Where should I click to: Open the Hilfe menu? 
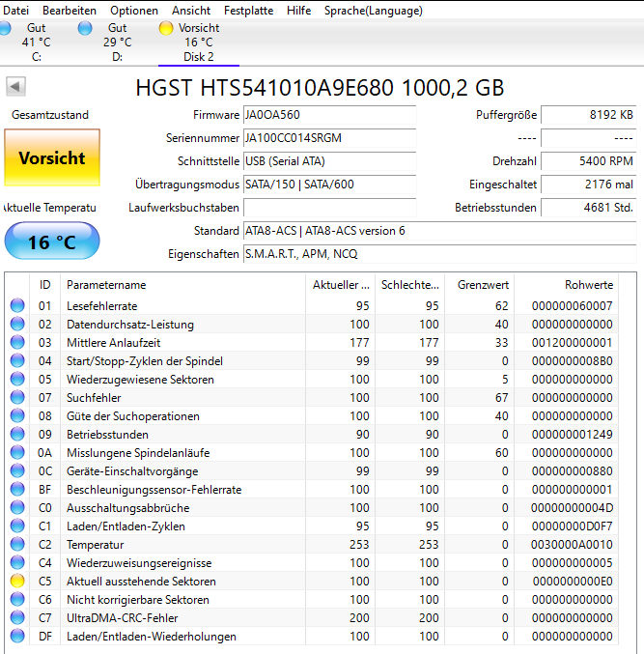(x=298, y=11)
